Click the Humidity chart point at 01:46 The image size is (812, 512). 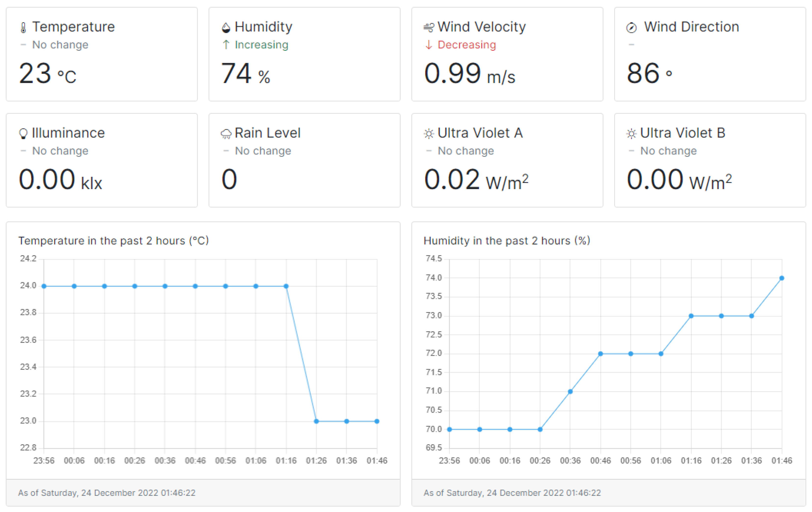(782, 278)
